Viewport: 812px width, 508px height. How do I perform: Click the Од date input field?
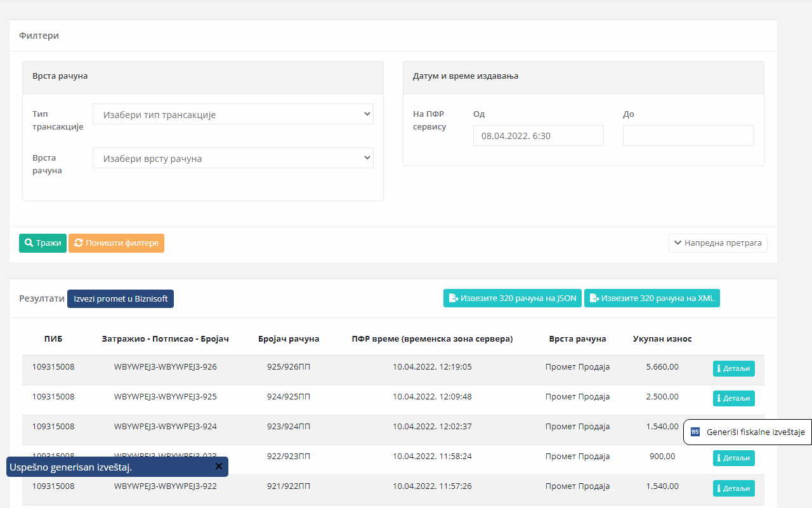coord(538,135)
